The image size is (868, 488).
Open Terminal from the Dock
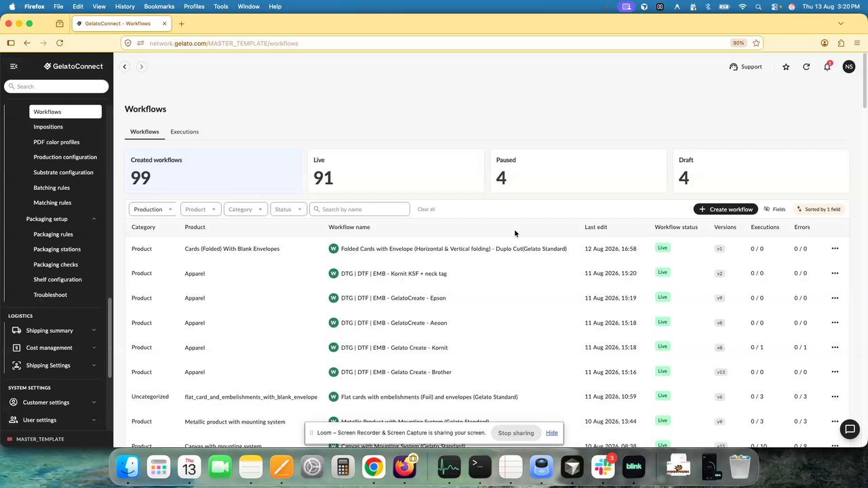[479, 467]
